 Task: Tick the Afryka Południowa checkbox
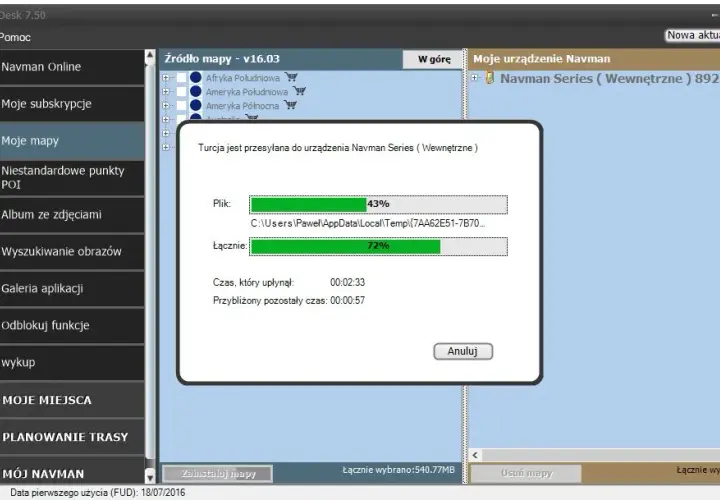[x=181, y=78]
